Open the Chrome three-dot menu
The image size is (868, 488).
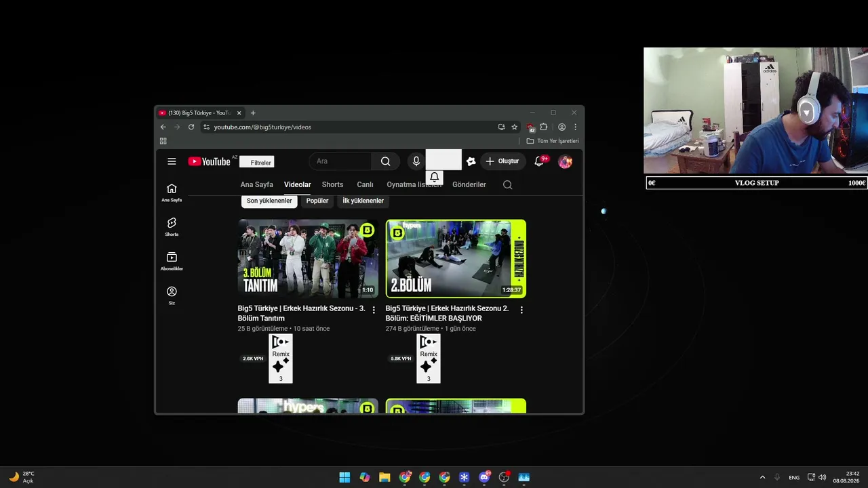[x=575, y=127]
